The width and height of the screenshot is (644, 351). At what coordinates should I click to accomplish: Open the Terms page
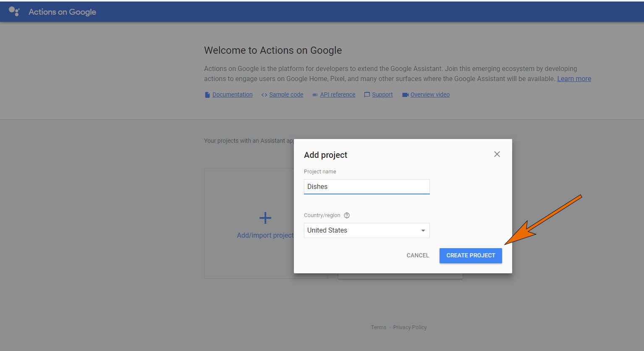point(378,327)
